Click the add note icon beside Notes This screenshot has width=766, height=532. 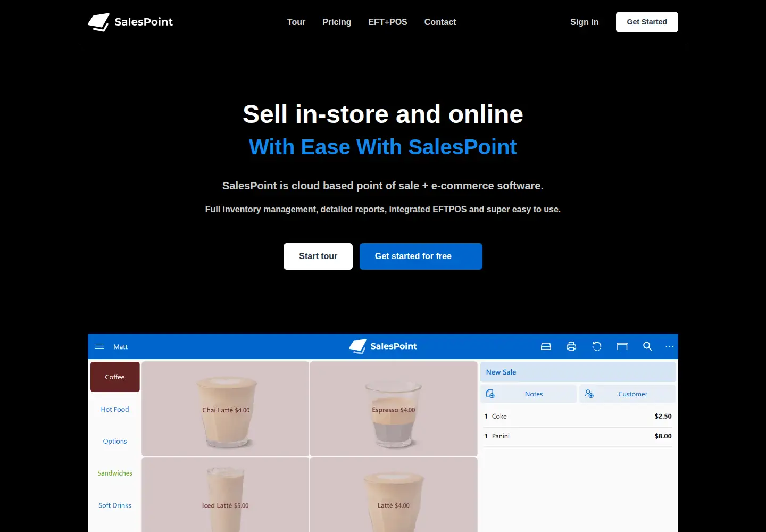pyautogui.click(x=490, y=394)
